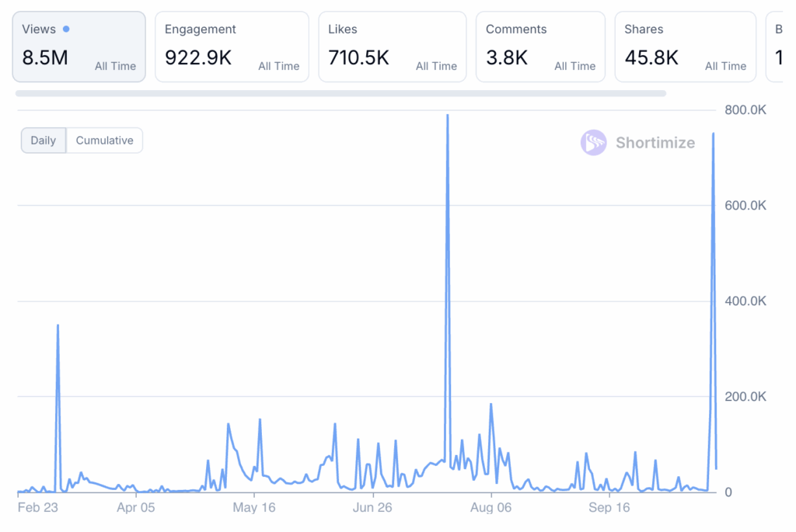Click the Jun 26 x-axis date label

(372, 508)
